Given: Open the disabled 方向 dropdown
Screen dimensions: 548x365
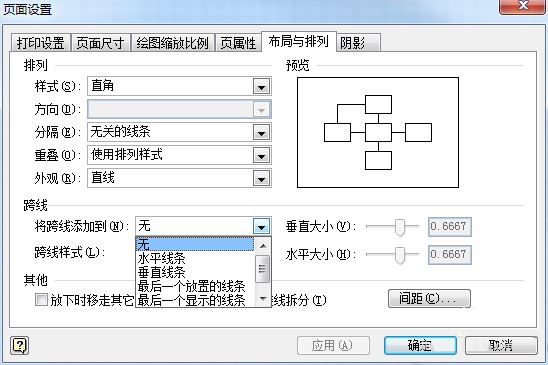Looking at the screenshot, I should point(179,109).
